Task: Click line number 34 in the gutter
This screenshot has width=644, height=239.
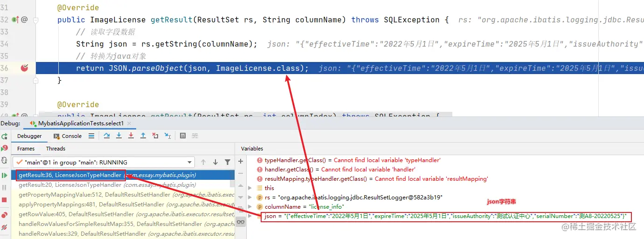Action: [x=5, y=44]
